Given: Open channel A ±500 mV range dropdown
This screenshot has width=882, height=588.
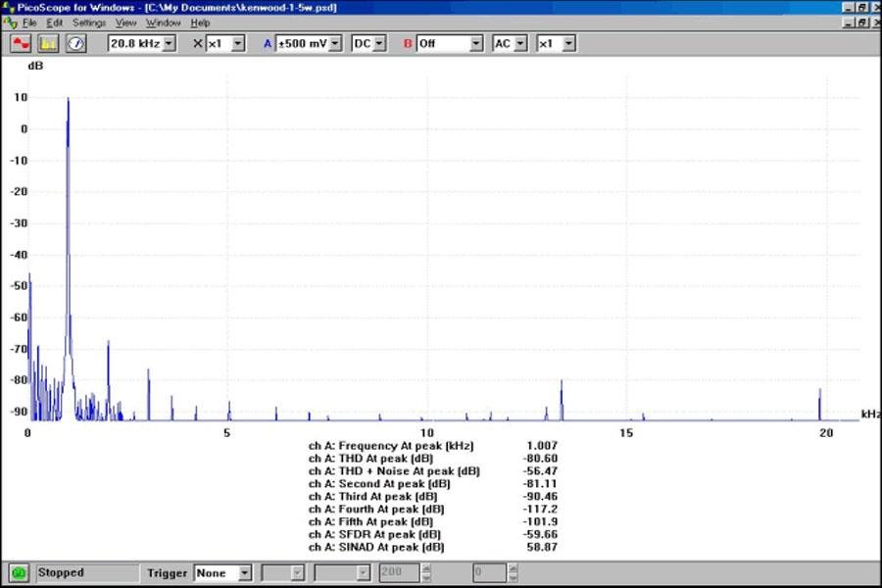Looking at the screenshot, I should [335, 43].
